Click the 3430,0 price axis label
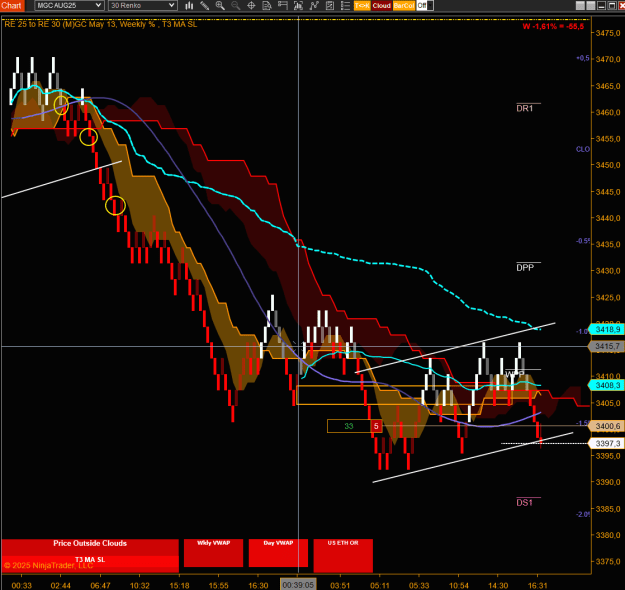Image resolution: width=625 pixels, height=590 pixels. [x=608, y=271]
